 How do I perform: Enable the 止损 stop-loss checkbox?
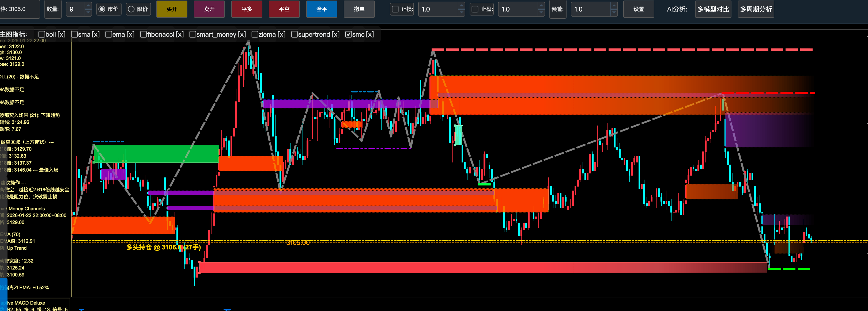395,9
